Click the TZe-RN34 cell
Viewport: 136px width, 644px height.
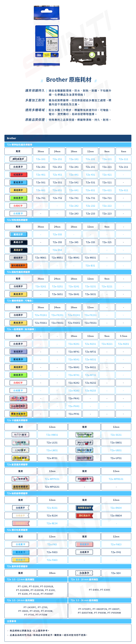click(x=116, y=508)
